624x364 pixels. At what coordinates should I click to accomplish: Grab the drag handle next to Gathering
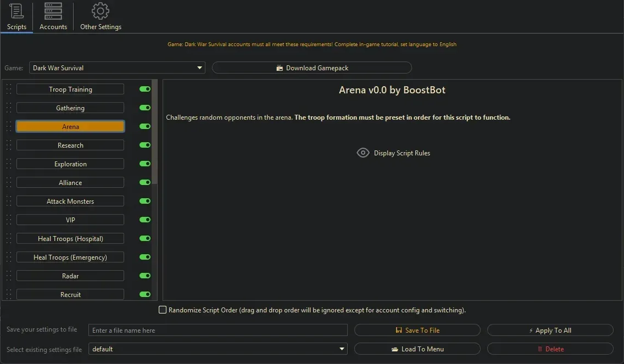tap(9, 108)
